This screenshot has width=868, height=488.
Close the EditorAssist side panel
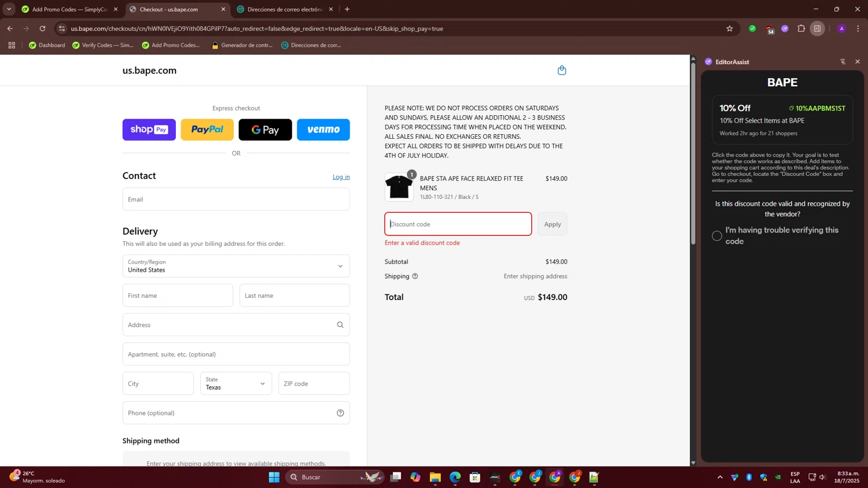point(858,62)
